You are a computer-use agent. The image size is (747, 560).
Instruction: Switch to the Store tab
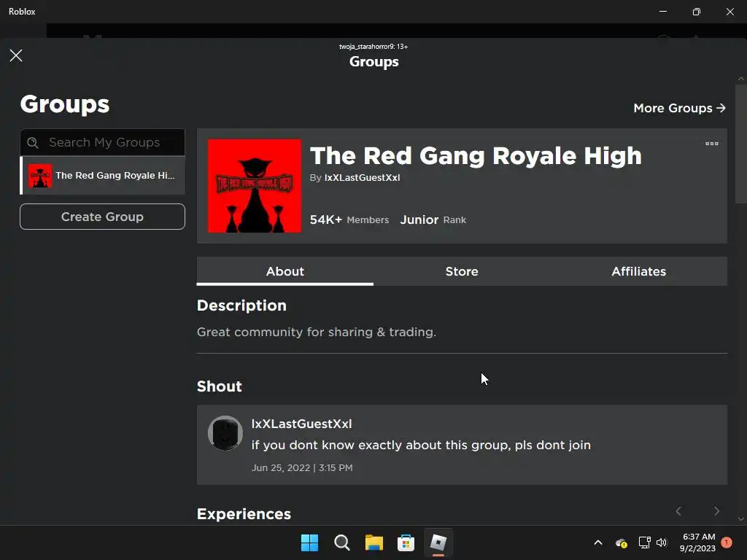462,271
